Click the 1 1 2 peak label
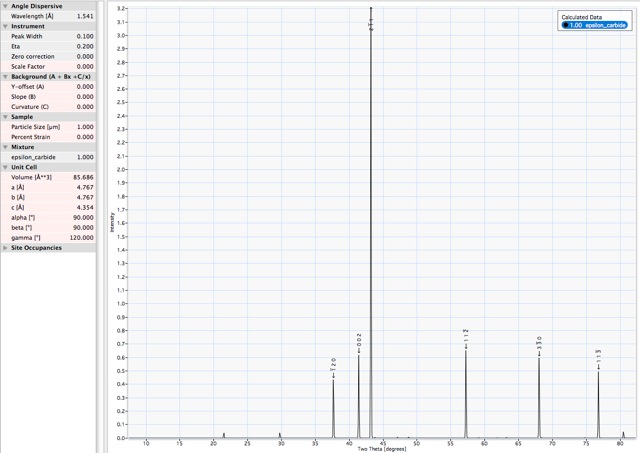640x453 pixels. [x=466, y=338]
